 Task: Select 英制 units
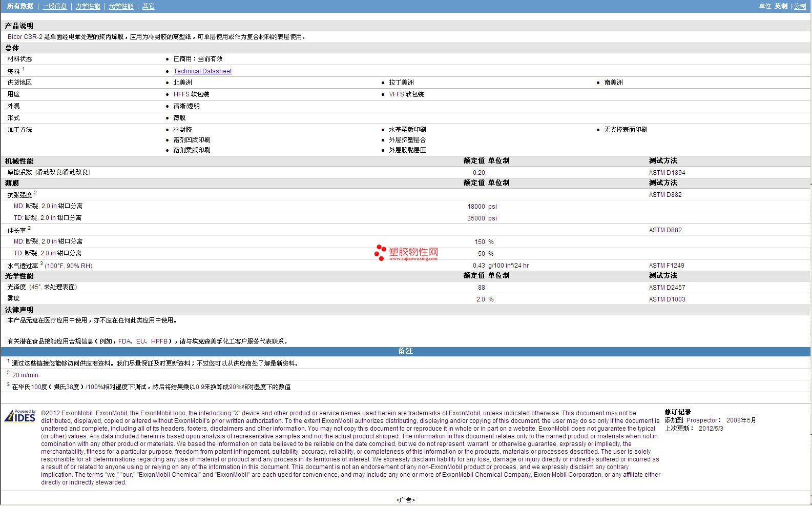(781, 6)
